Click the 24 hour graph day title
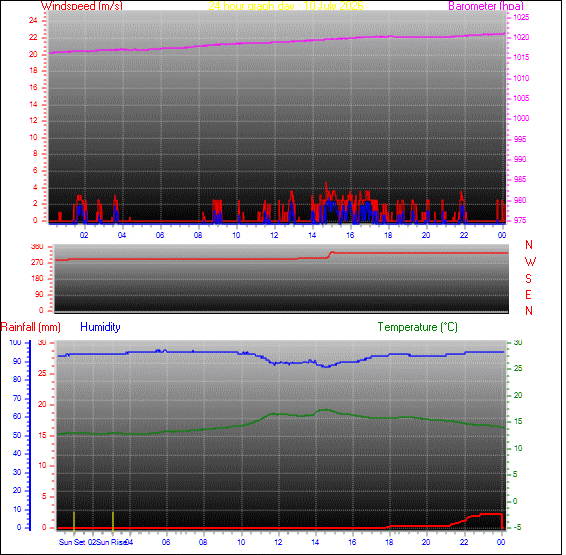The image size is (566, 555). 286,6
